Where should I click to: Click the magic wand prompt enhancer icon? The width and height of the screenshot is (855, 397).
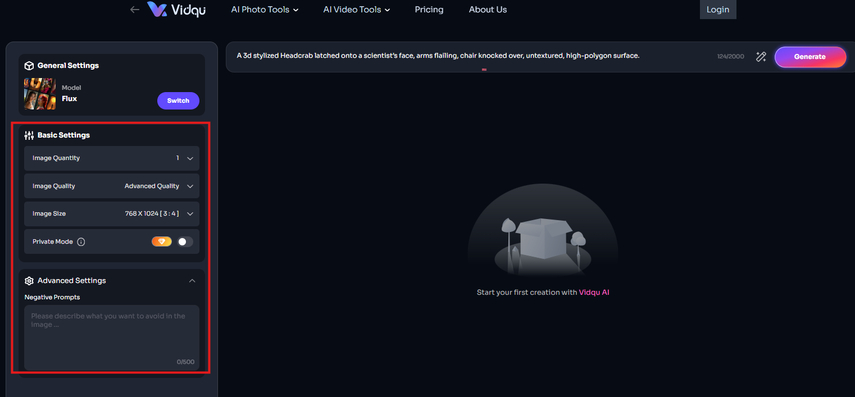(x=761, y=57)
